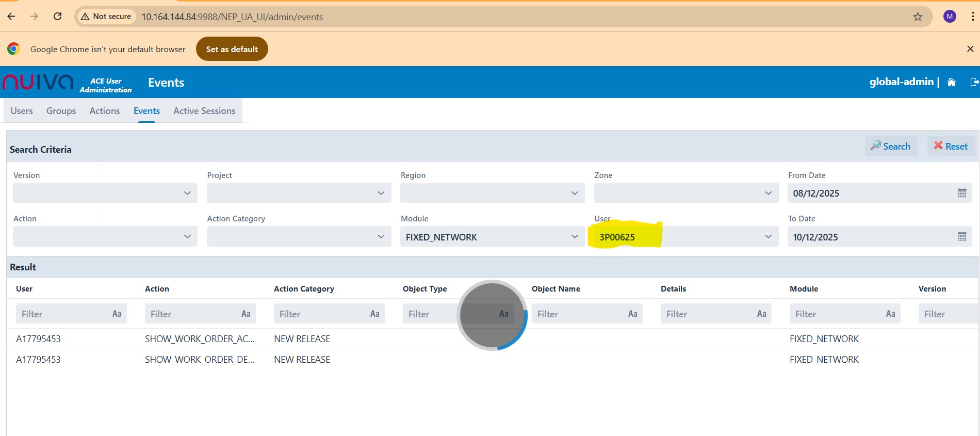Select the SHOW_WORK_ORDER_DE... result row
The image size is (980, 436).
click(x=199, y=360)
